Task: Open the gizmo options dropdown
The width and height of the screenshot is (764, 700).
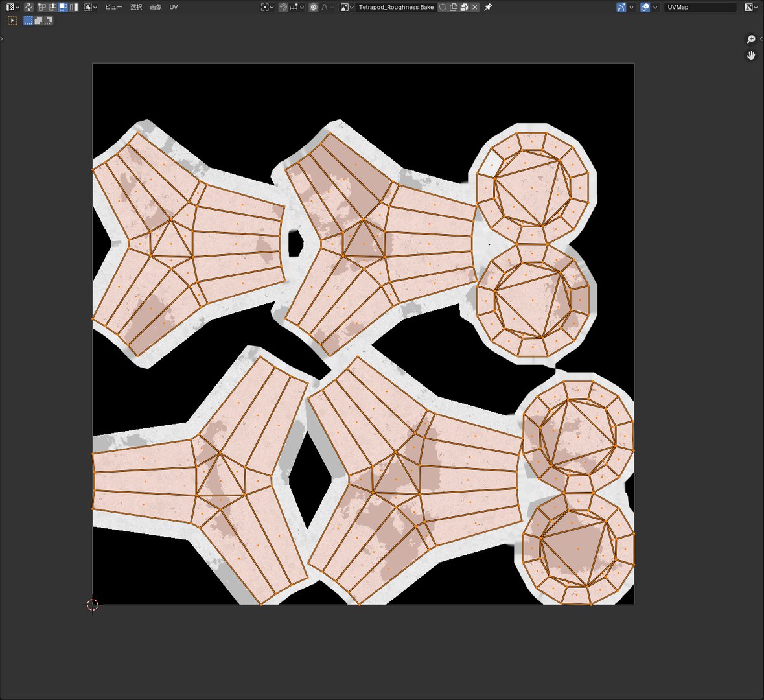Action: pyautogui.click(x=631, y=7)
